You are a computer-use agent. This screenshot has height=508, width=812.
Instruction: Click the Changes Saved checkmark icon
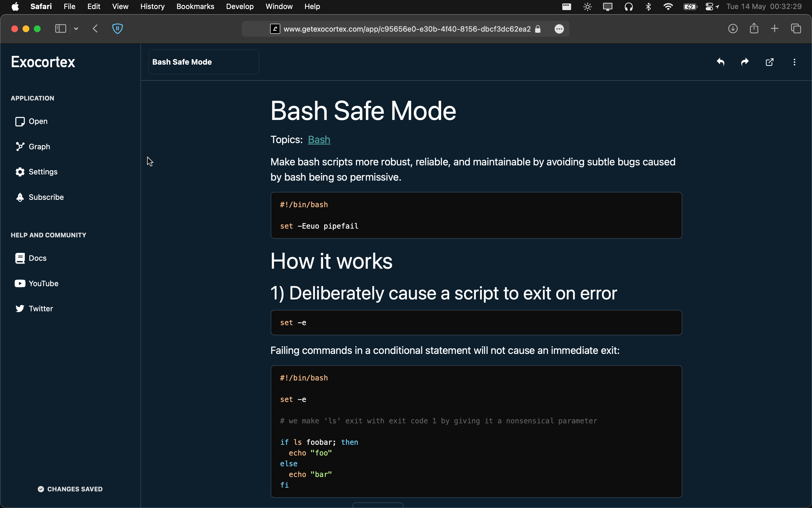(41, 489)
